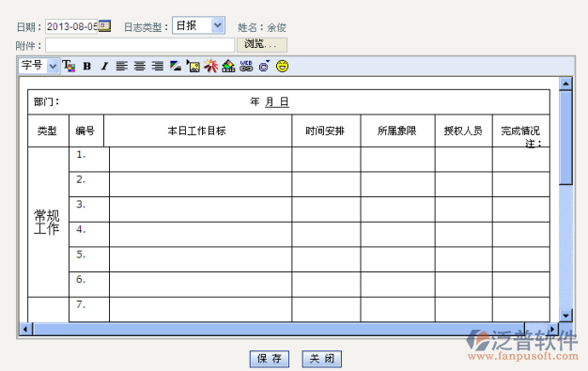Click the 关闭 close button
This screenshot has width=588, height=371.
click(322, 359)
